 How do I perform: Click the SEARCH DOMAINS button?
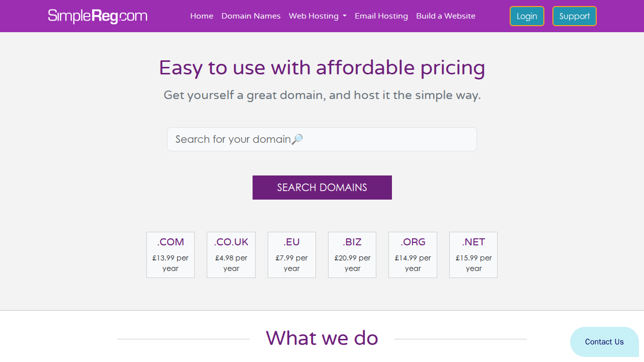pos(322,188)
